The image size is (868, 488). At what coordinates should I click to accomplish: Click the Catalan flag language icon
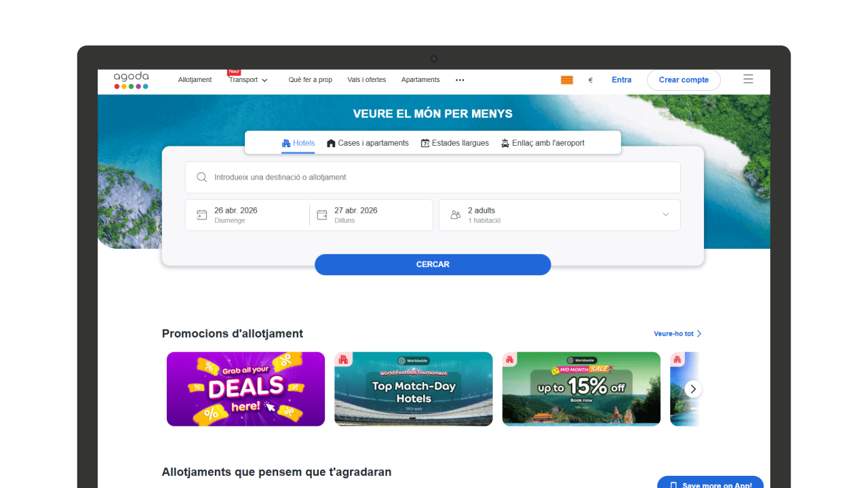[567, 80]
